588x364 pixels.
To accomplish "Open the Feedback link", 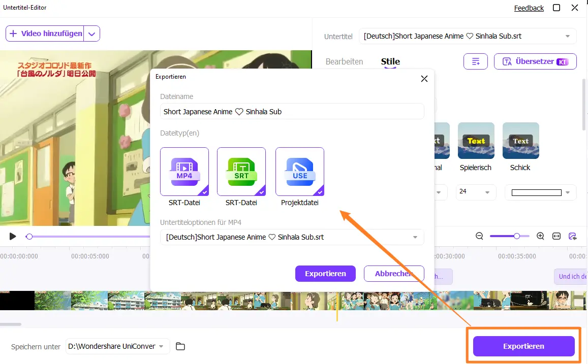I will point(529,8).
